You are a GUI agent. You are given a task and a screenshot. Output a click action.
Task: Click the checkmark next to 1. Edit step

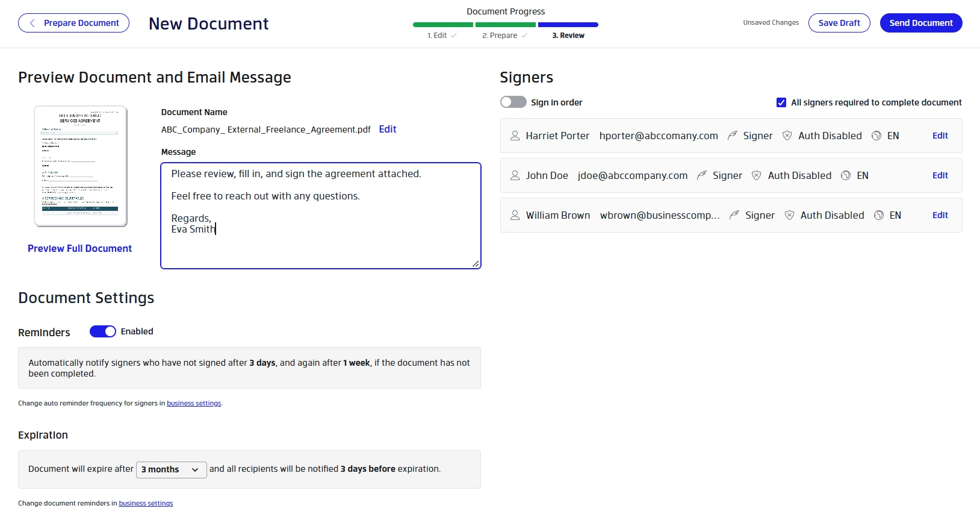click(454, 36)
